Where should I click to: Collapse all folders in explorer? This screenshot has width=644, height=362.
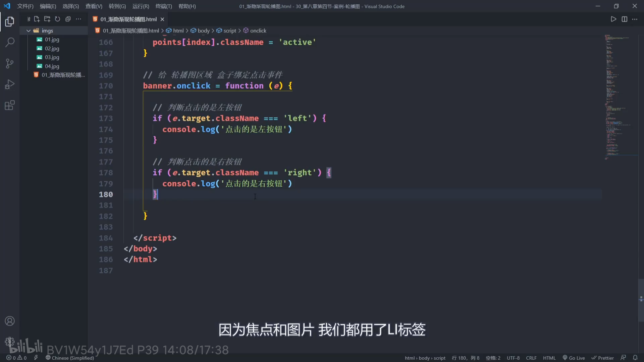pyautogui.click(x=68, y=19)
